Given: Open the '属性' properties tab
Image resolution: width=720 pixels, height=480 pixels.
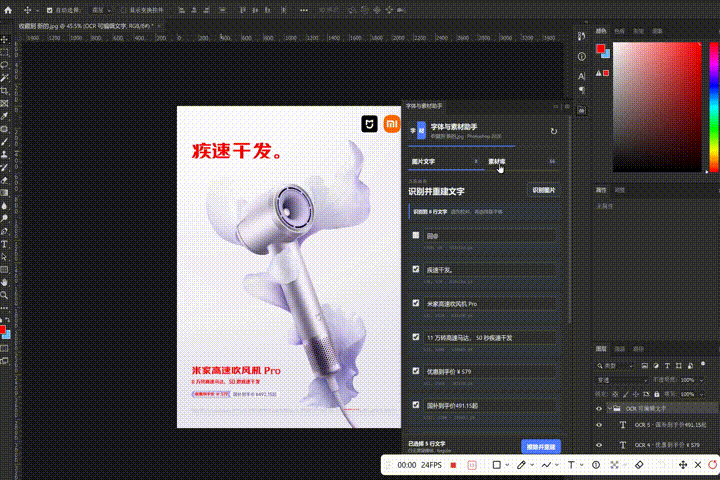Looking at the screenshot, I should click(601, 190).
